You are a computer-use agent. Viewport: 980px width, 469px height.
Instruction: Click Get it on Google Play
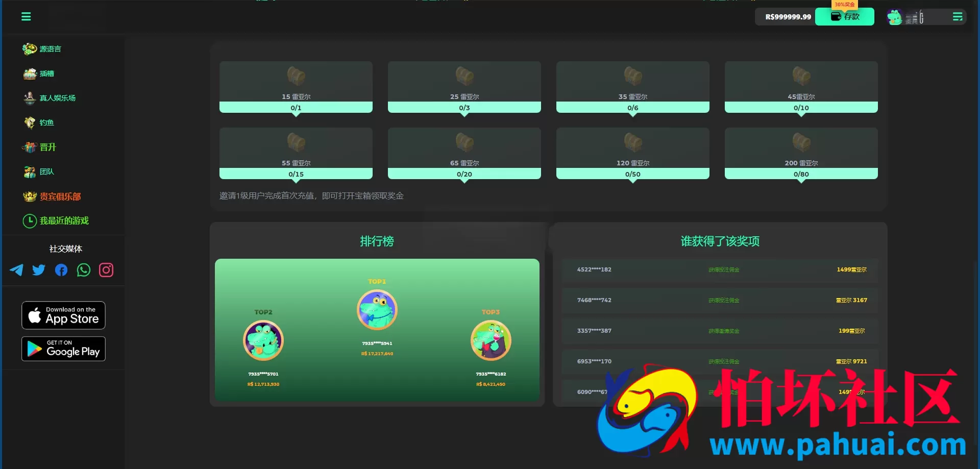point(63,349)
